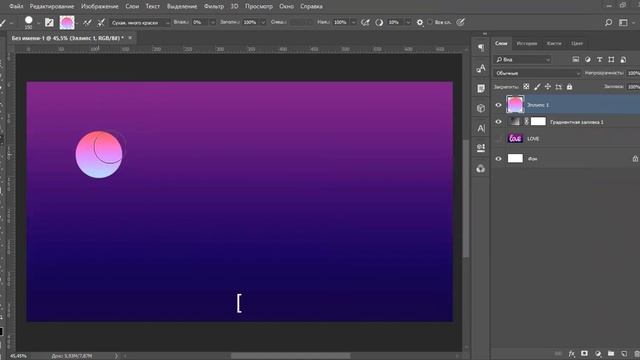Click the smoothing amount circle icon

pos(379,22)
